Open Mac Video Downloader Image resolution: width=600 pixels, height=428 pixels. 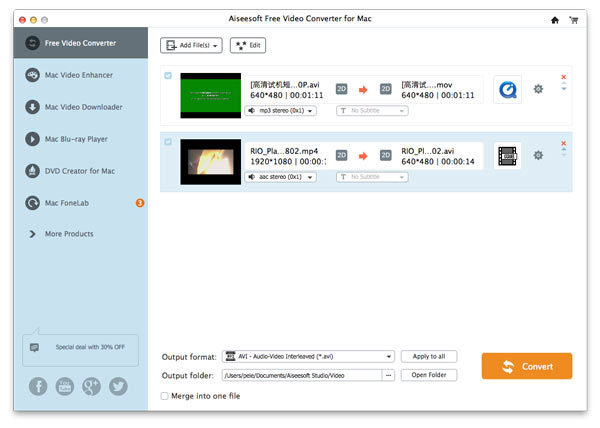tap(83, 107)
